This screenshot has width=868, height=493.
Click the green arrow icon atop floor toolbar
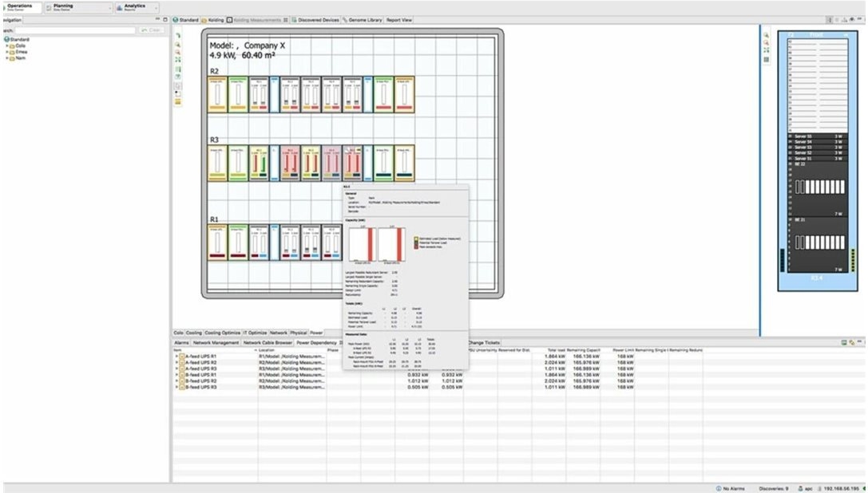tap(177, 36)
